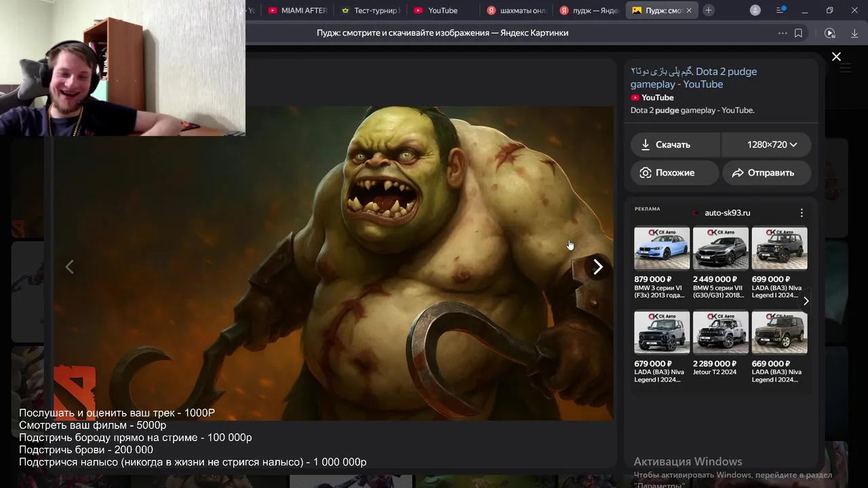This screenshot has width=868, height=488.
Task: Select the BMW 3 серии 879 000 ₽ car thumbnail
Action: click(662, 248)
